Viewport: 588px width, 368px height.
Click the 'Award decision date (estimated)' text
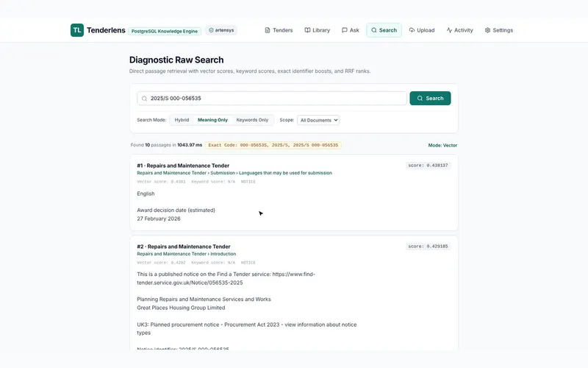(176, 210)
